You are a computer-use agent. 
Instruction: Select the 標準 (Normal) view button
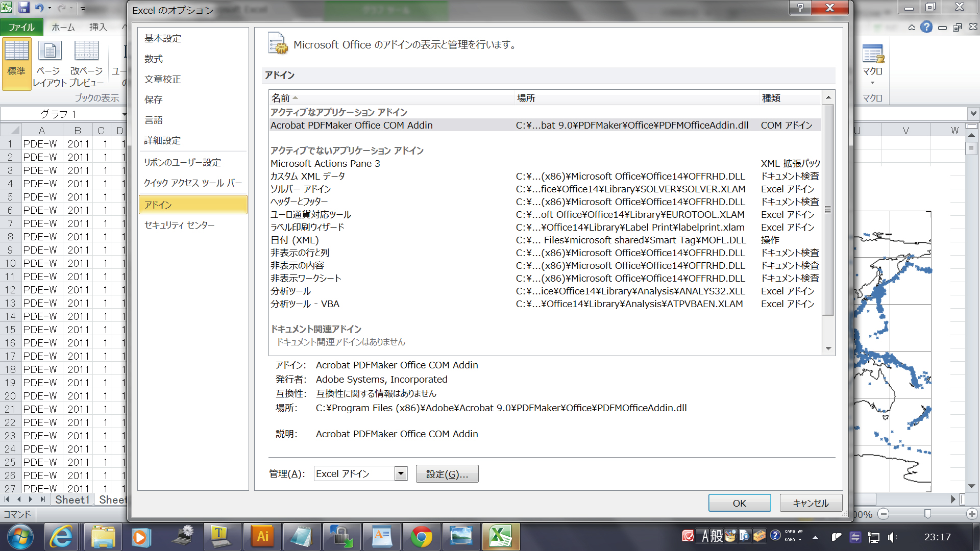[16, 64]
